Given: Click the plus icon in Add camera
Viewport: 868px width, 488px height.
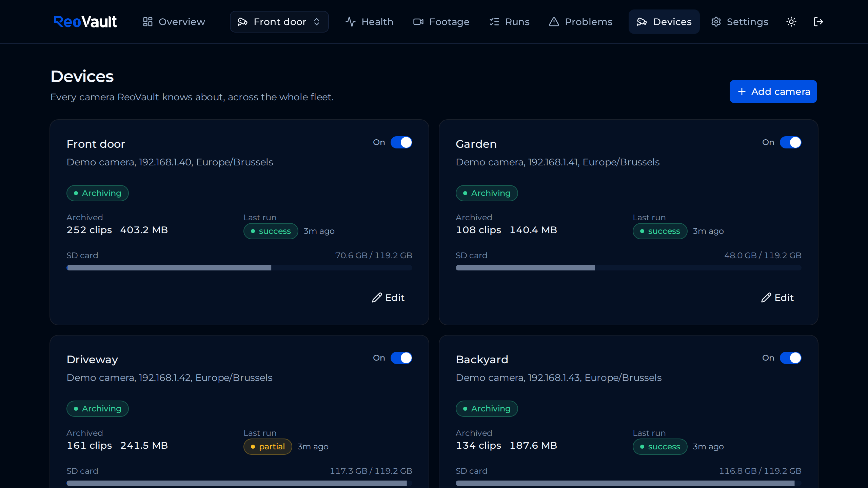Looking at the screenshot, I should [x=742, y=91].
